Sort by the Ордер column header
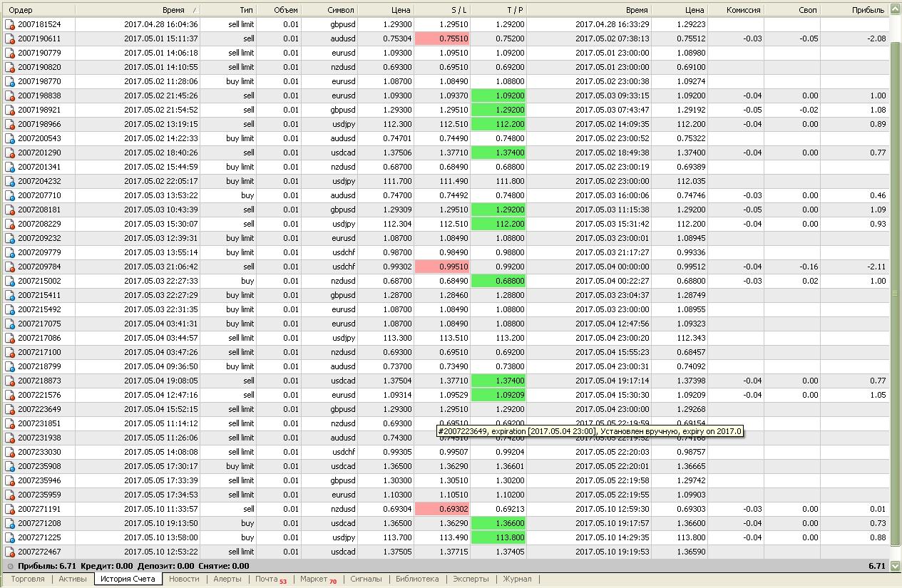 click(37, 10)
